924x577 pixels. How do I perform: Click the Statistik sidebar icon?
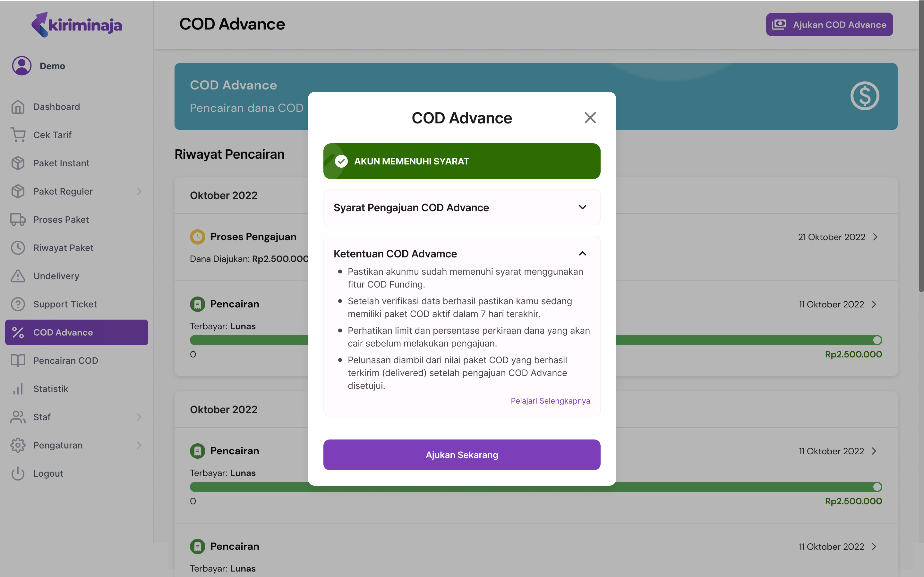(x=18, y=388)
